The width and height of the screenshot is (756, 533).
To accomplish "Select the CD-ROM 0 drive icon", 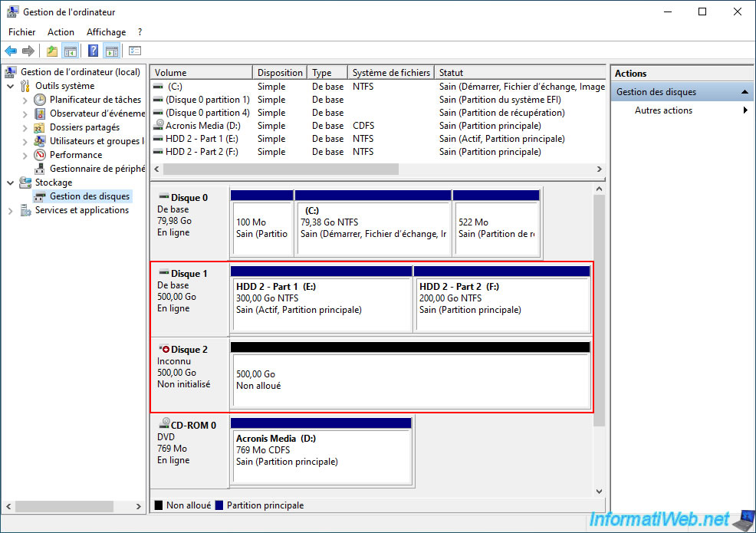I will pos(164,425).
